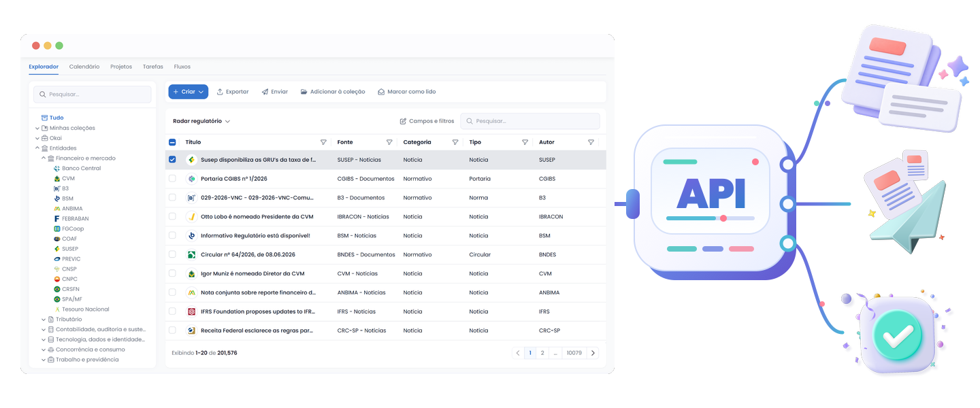The width and height of the screenshot is (980, 408).
Task: Click Marcar como lido
Action: 407,92
